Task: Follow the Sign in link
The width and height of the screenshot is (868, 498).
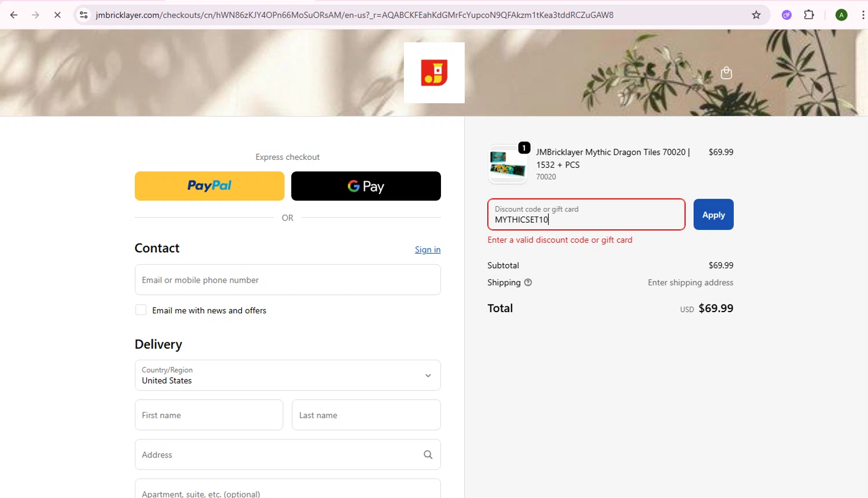Action: [428, 250]
